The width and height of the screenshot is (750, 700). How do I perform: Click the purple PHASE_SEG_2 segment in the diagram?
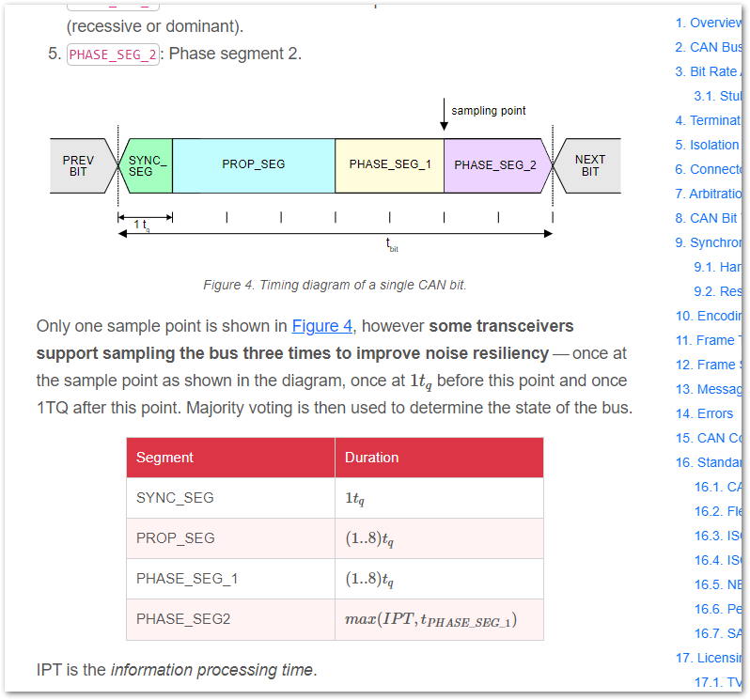tap(495, 164)
